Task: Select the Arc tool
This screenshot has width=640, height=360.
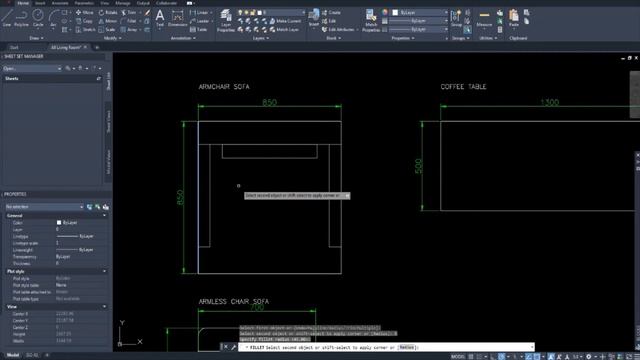Action: click(53, 18)
